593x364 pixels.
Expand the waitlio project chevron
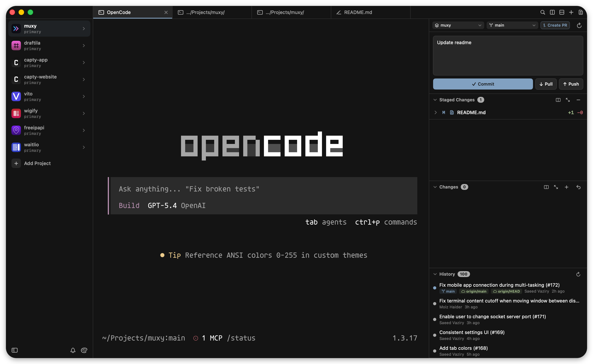coord(84,147)
